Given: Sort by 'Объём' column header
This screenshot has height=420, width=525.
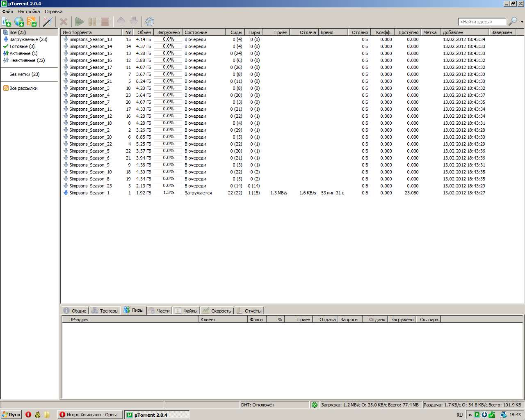Looking at the screenshot, I should tap(143, 32).
